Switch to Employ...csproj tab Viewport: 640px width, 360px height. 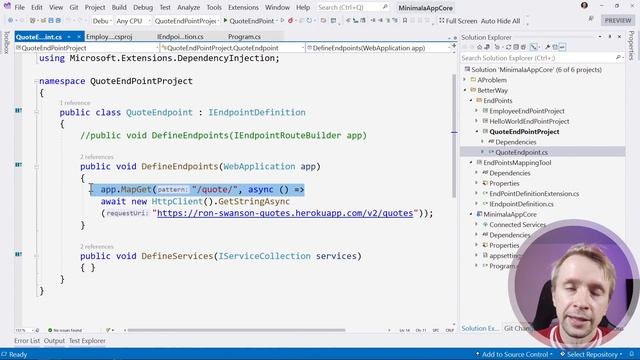click(109, 37)
